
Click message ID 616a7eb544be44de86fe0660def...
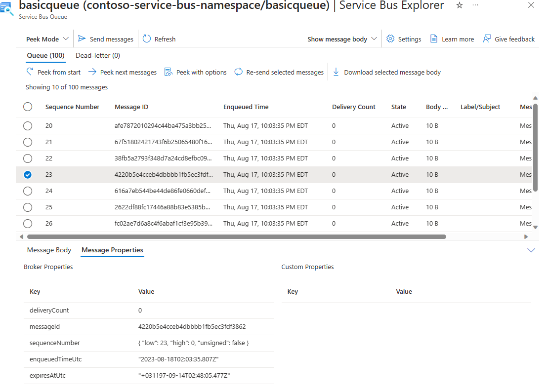[163, 191]
